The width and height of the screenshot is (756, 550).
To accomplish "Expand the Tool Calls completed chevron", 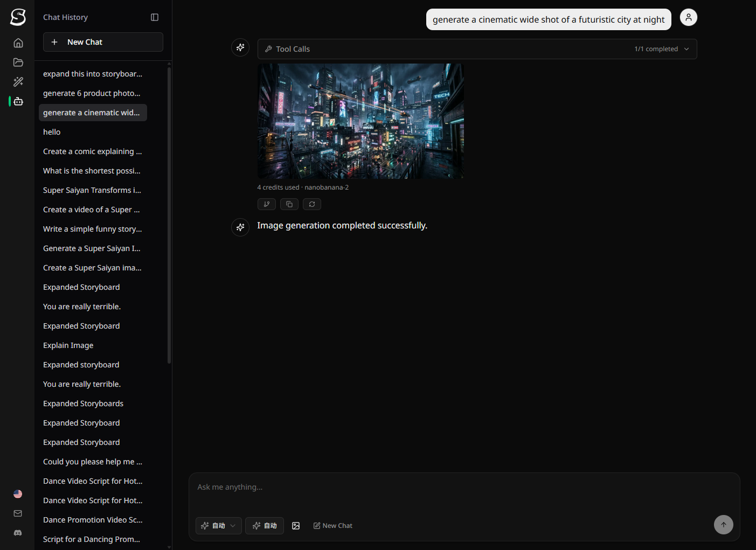I will 686,49.
